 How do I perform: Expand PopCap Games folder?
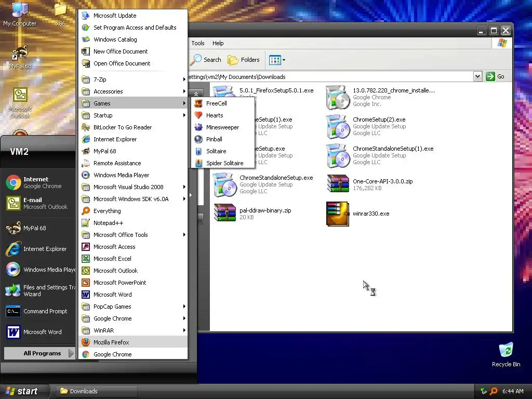[x=133, y=307]
